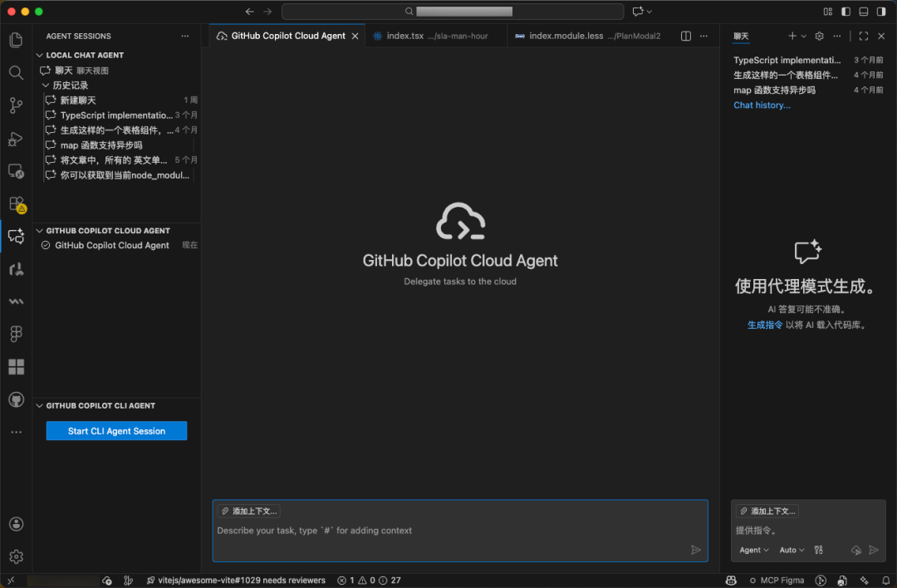Viewport: 897px width, 588px height.
Task: Open MCP Figma status bar item
Action: [x=777, y=581]
